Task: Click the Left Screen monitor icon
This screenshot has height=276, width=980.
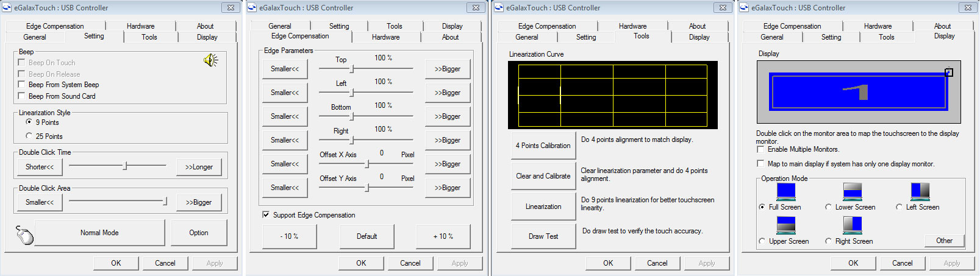Action: click(x=920, y=191)
